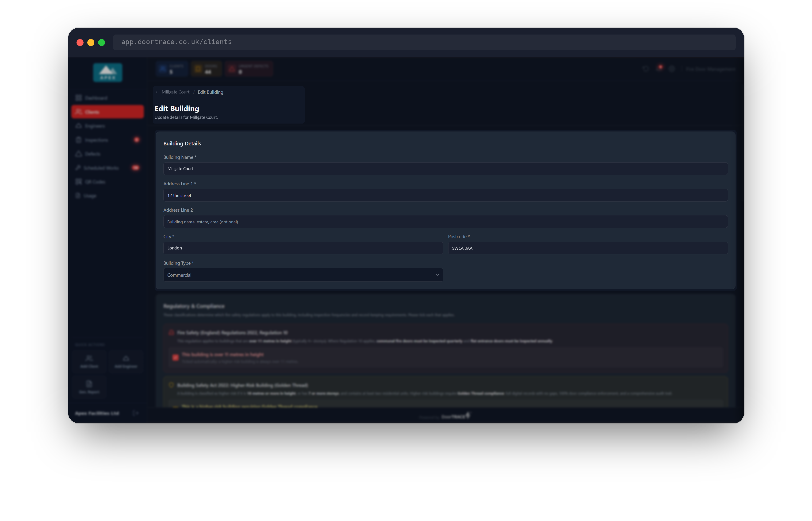Select the City field containing London

[x=303, y=248]
